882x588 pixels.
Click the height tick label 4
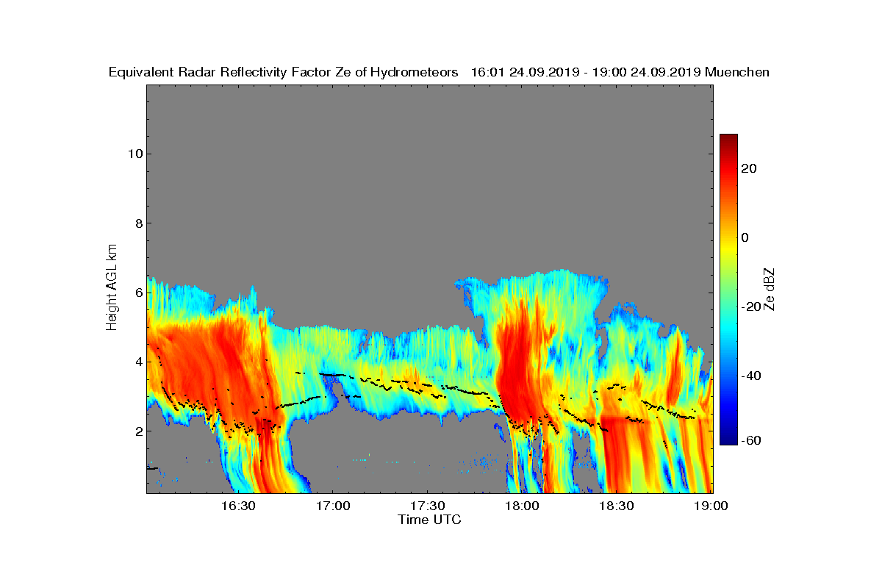pyautogui.click(x=137, y=362)
